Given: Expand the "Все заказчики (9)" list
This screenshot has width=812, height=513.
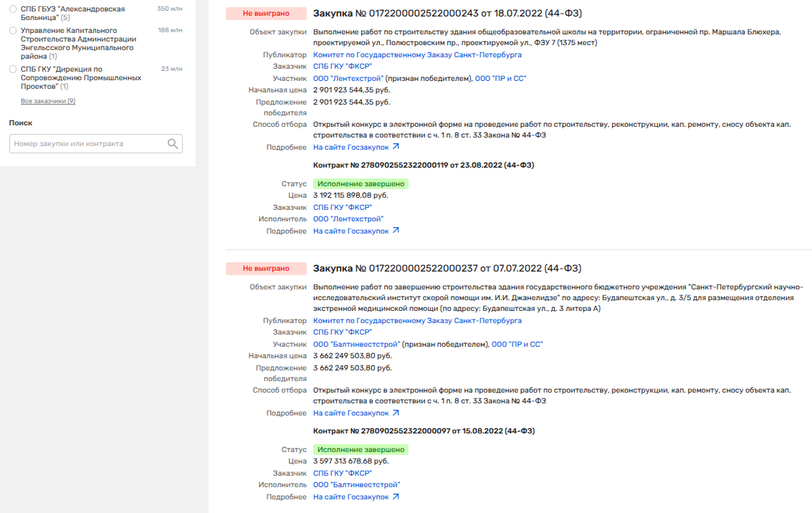Looking at the screenshot, I should (x=47, y=101).
